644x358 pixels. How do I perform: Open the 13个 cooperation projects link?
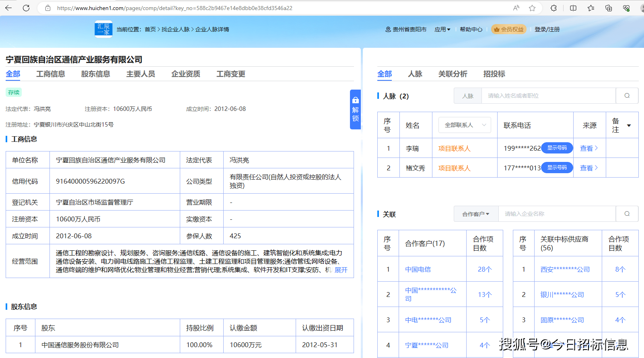point(485,295)
